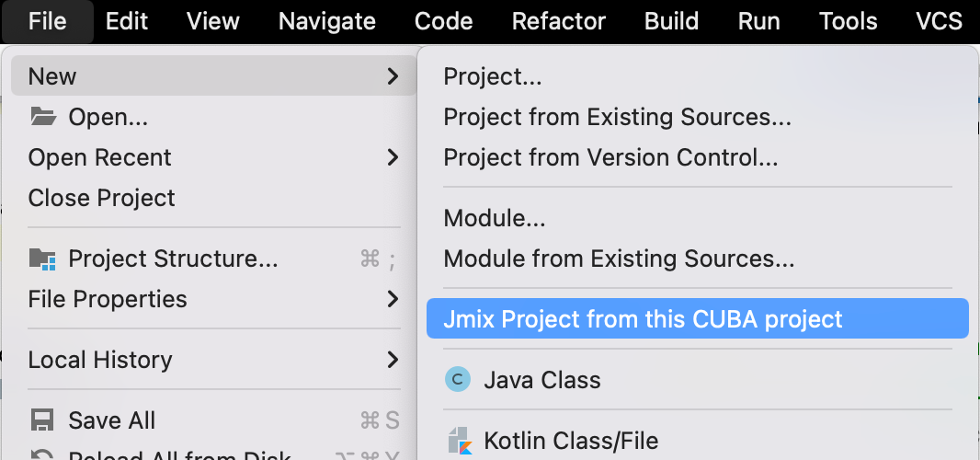Expand the Local History submenu arrow

[x=393, y=360]
